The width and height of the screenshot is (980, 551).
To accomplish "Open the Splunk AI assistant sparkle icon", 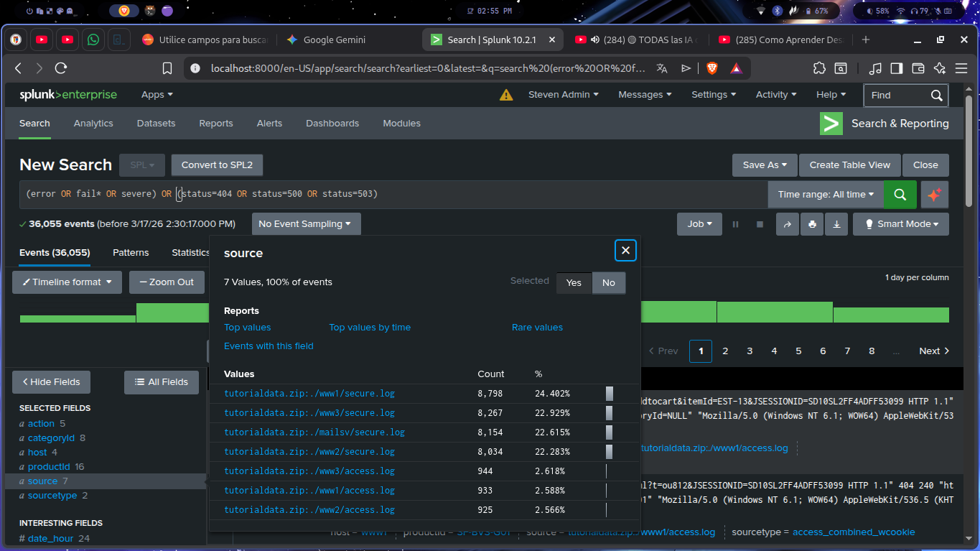I will pyautogui.click(x=934, y=195).
